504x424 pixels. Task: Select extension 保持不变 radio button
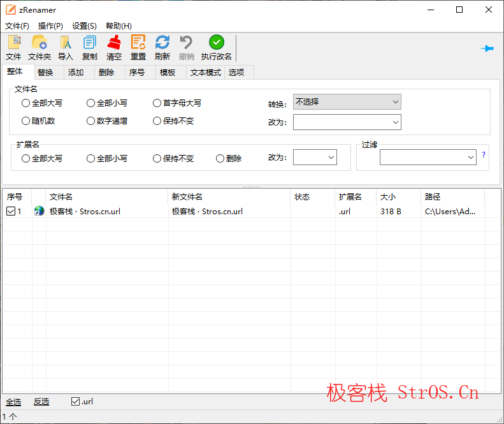[157, 159]
